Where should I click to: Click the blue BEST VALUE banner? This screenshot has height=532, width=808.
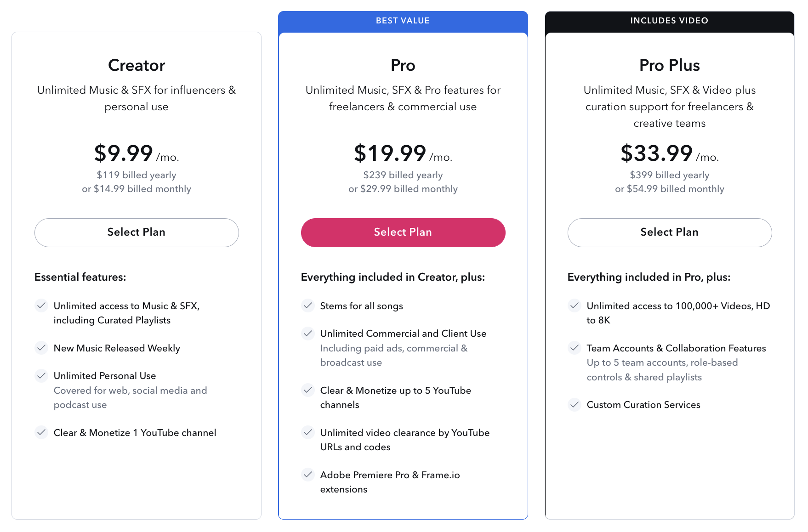point(403,21)
